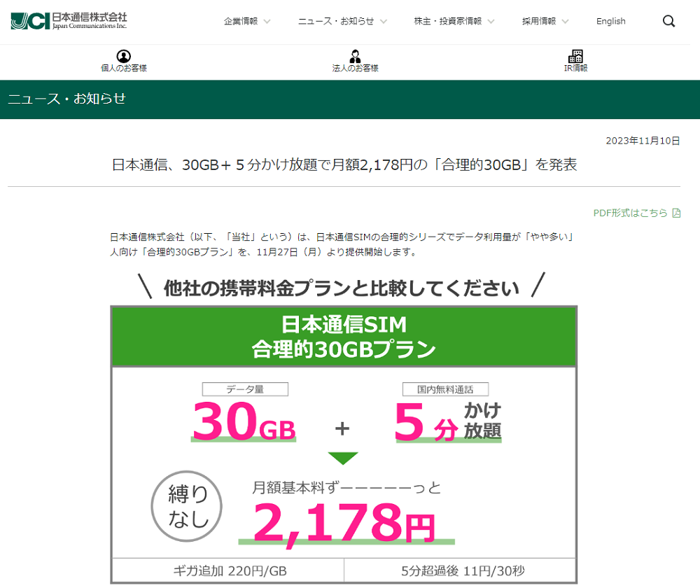Image resolution: width=700 pixels, height=588 pixels.
Task: Go to 法人のお客様 label link
Action: [356, 68]
